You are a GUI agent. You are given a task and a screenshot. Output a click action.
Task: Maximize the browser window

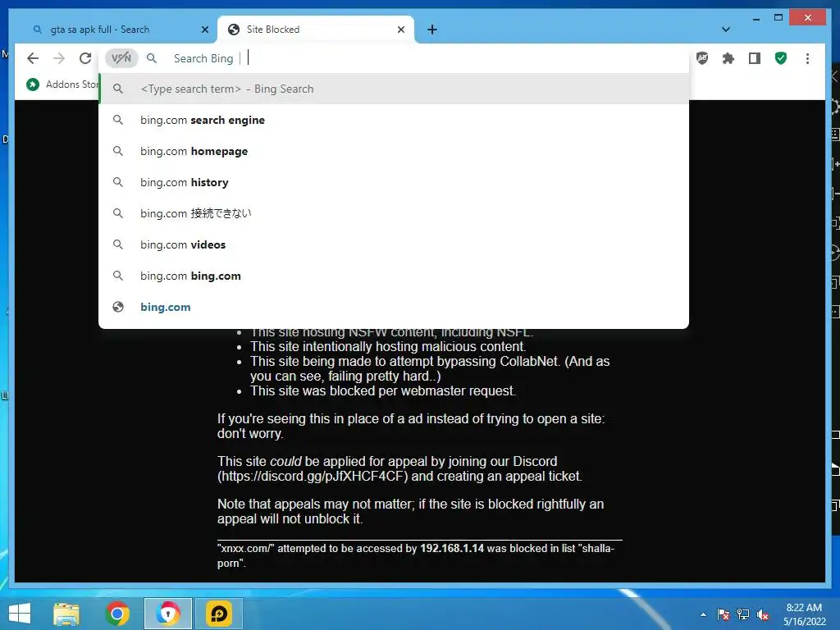778,18
